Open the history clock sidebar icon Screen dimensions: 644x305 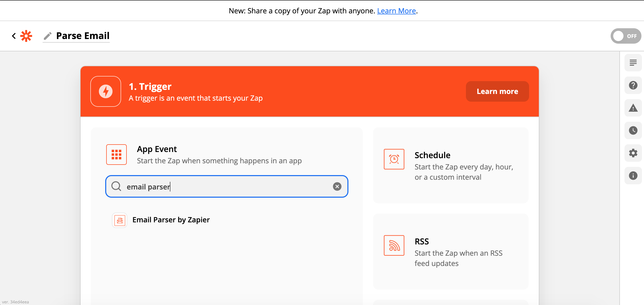pyautogui.click(x=633, y=130)
